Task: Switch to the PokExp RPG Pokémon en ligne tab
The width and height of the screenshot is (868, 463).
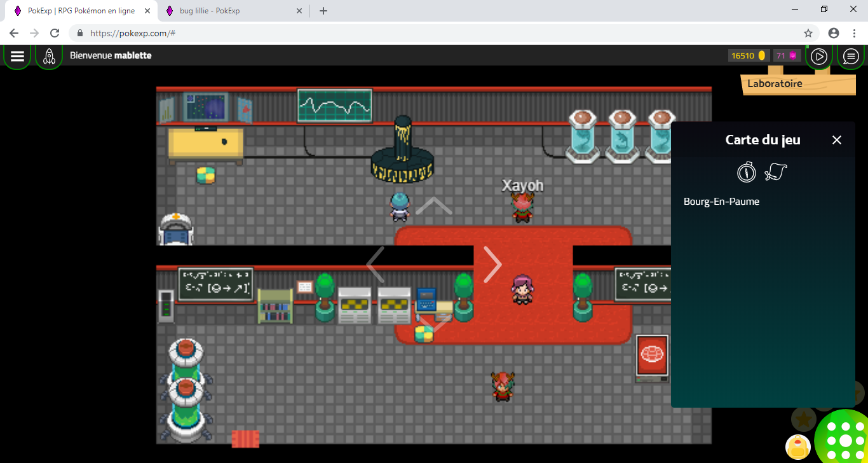Action: tap(82, 11)
